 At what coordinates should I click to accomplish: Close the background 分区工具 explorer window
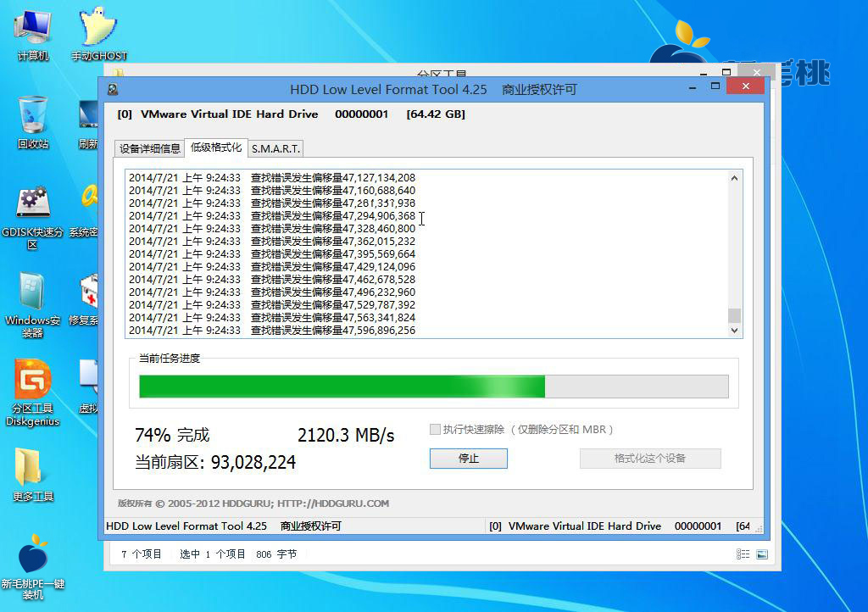tap(757, 72)
